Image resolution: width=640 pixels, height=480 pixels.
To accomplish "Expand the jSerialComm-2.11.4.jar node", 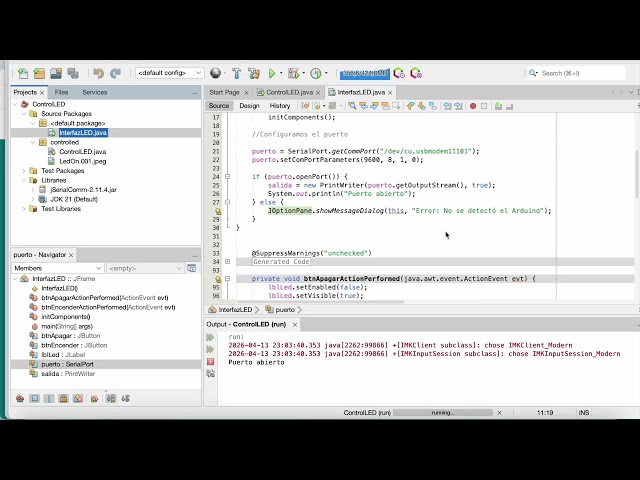I will coord(33,190).
